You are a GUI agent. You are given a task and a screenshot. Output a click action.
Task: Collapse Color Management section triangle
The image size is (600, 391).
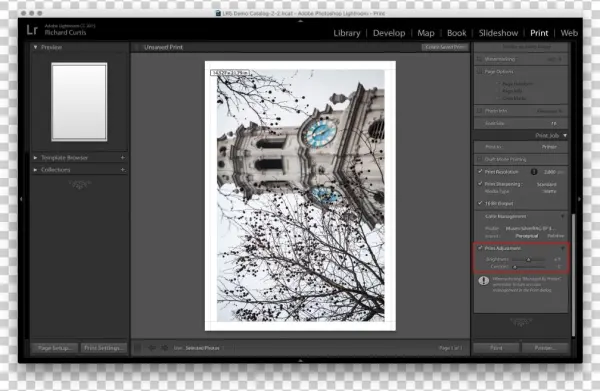(562, 217)
